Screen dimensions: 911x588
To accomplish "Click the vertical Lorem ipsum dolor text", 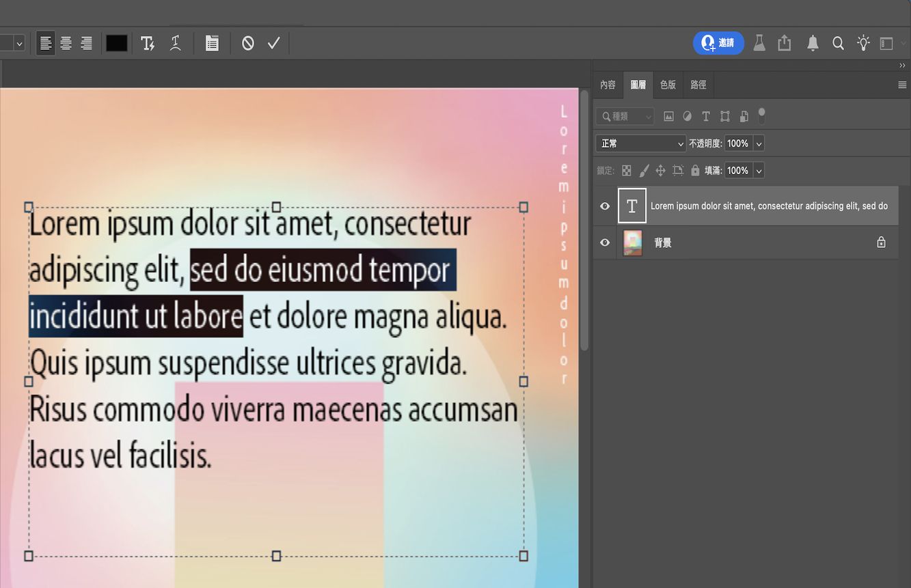I will point(564,244).
